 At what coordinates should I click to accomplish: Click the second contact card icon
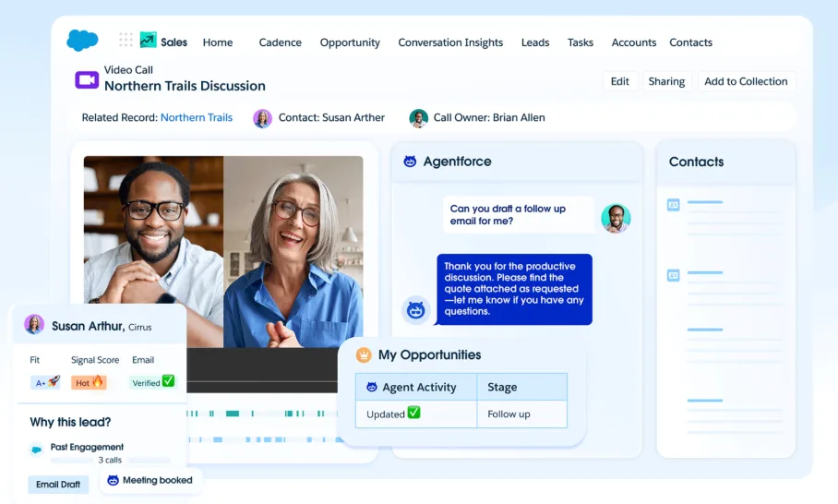click(x=674, y=275)
